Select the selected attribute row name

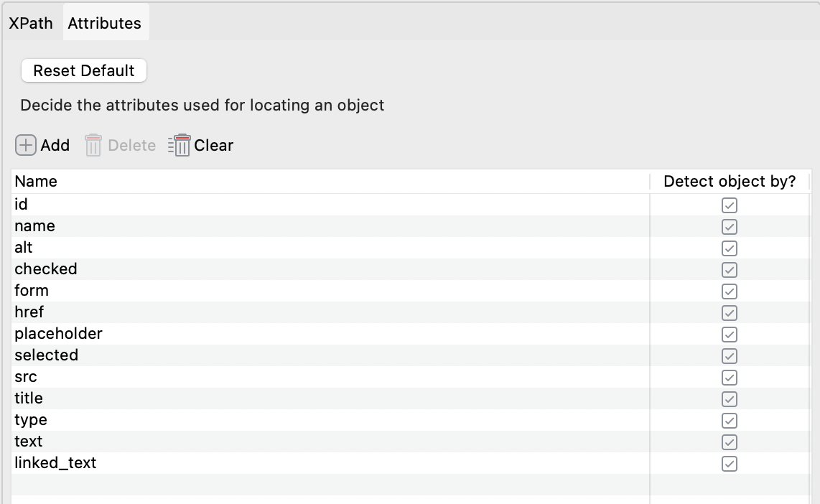point(47,355)
